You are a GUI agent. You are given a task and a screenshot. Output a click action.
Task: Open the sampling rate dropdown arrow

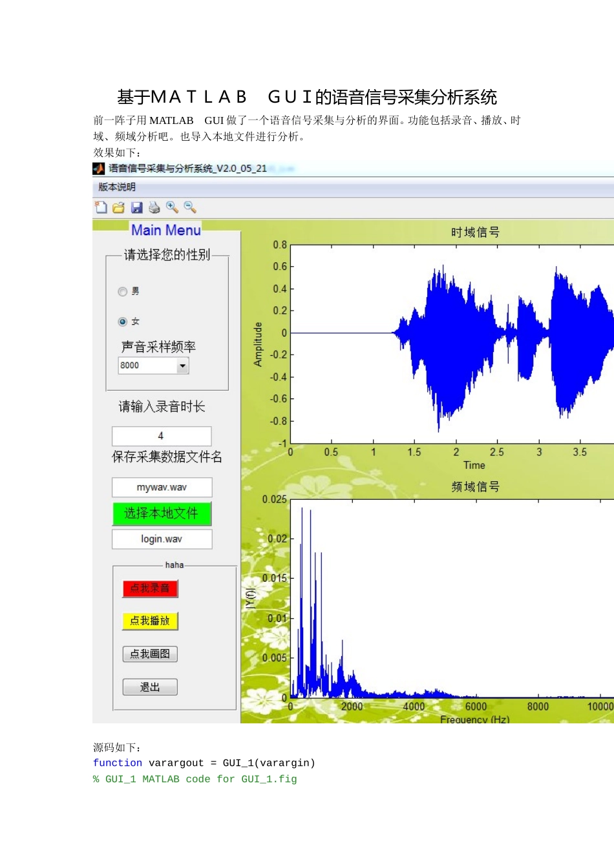pyautogui.click(x=182, y=366)
